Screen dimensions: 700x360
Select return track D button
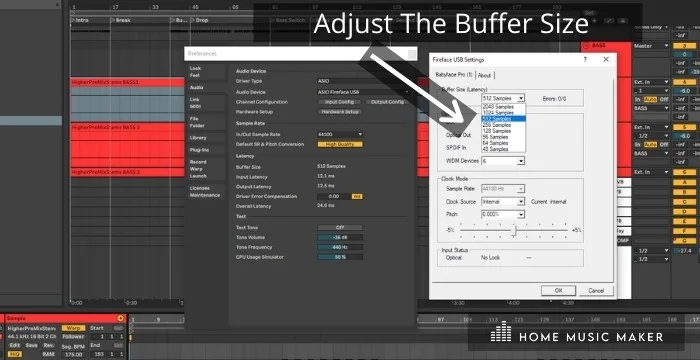click(684, 212)
